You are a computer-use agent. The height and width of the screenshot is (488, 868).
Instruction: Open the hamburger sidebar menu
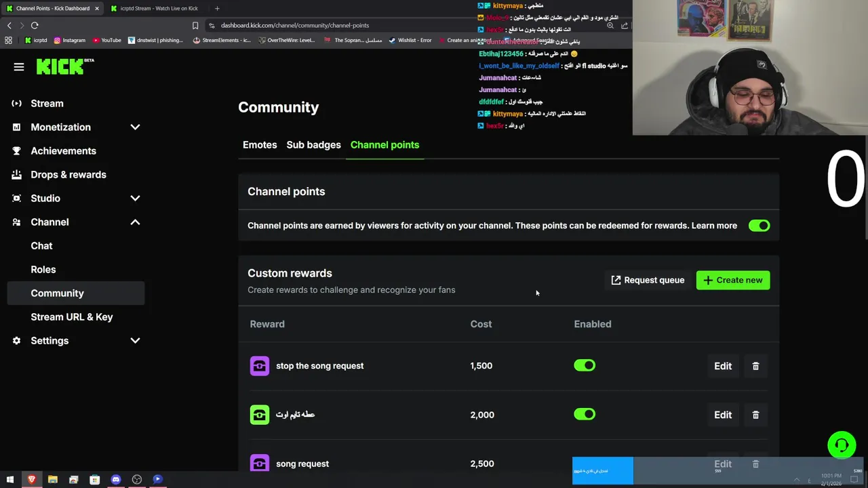19,66
